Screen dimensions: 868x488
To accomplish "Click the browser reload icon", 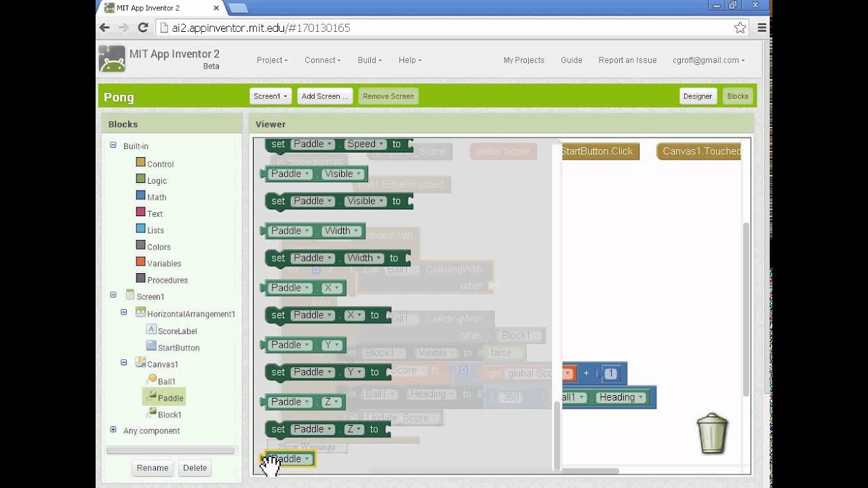I will (142, 28).
